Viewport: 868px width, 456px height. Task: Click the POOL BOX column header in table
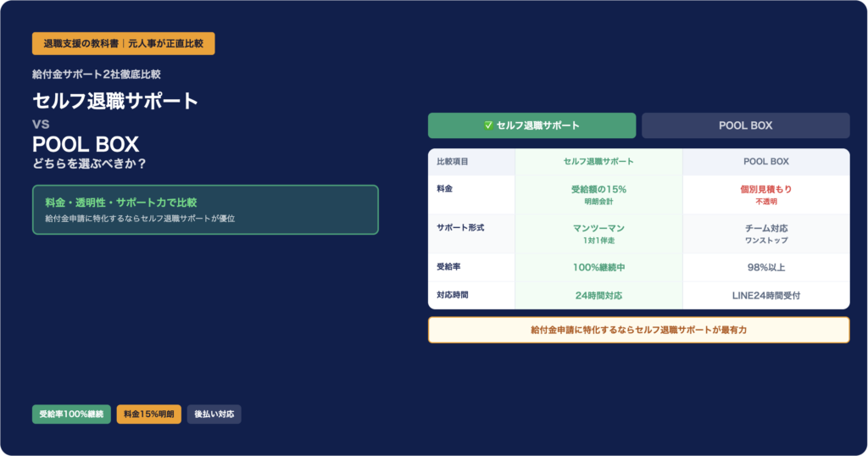[x=765, y=161]
